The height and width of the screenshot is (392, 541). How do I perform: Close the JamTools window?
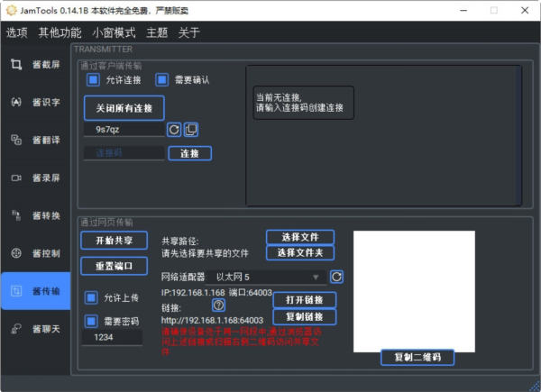[x=525, y=10]
